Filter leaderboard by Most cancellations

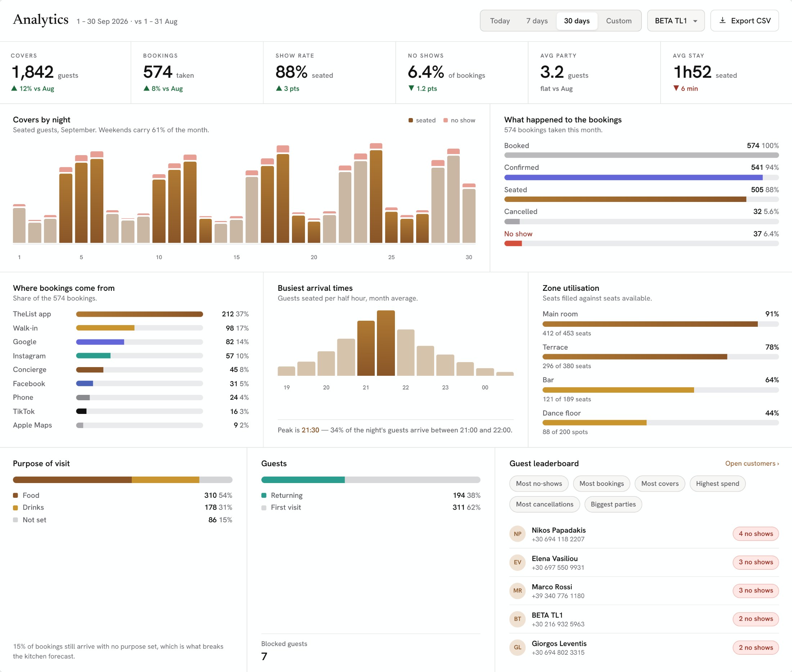[x=544, y=504]
